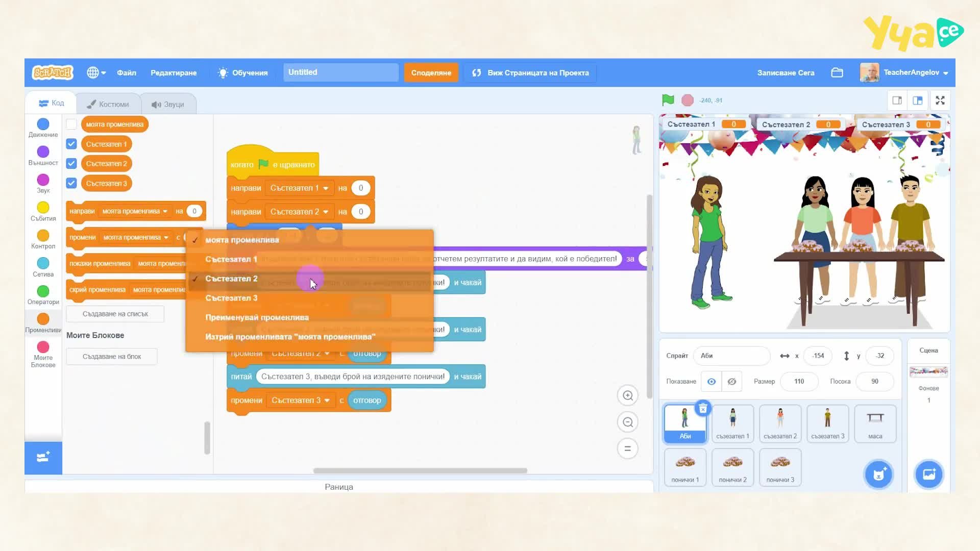Select the Звук block category

point(43,184)
